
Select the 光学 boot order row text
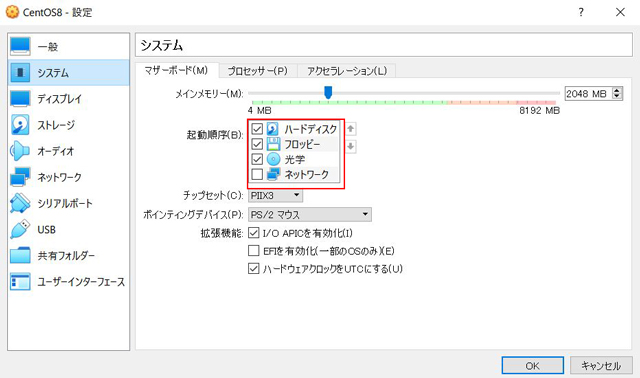coord(295,159)
